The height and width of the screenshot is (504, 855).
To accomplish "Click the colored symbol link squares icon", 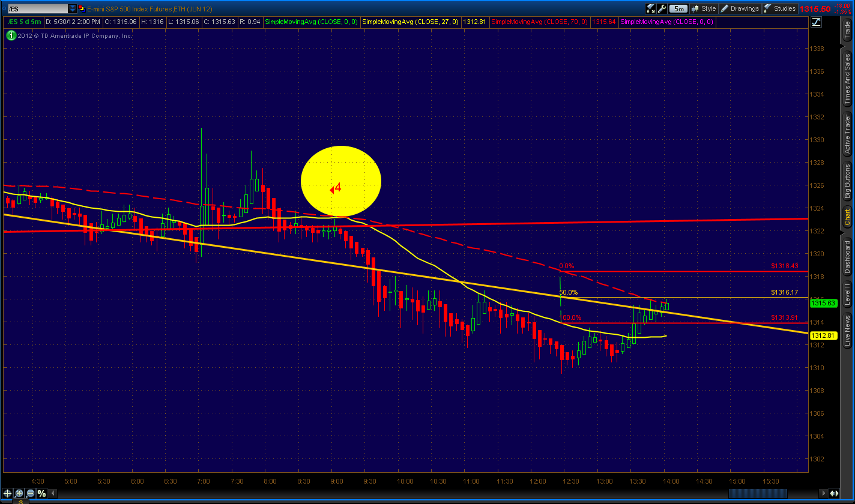I will (x=82, y=9).
